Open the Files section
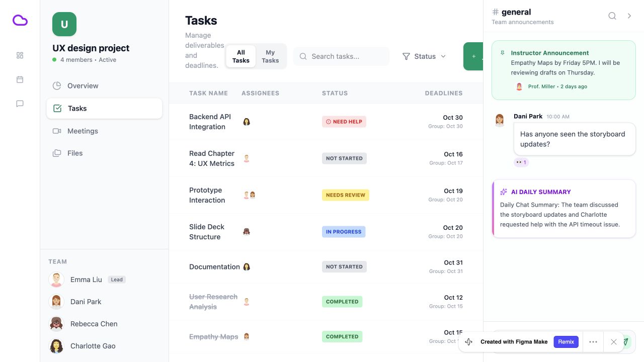The width and height of the screenshot is (644, 362). (104, 153)
